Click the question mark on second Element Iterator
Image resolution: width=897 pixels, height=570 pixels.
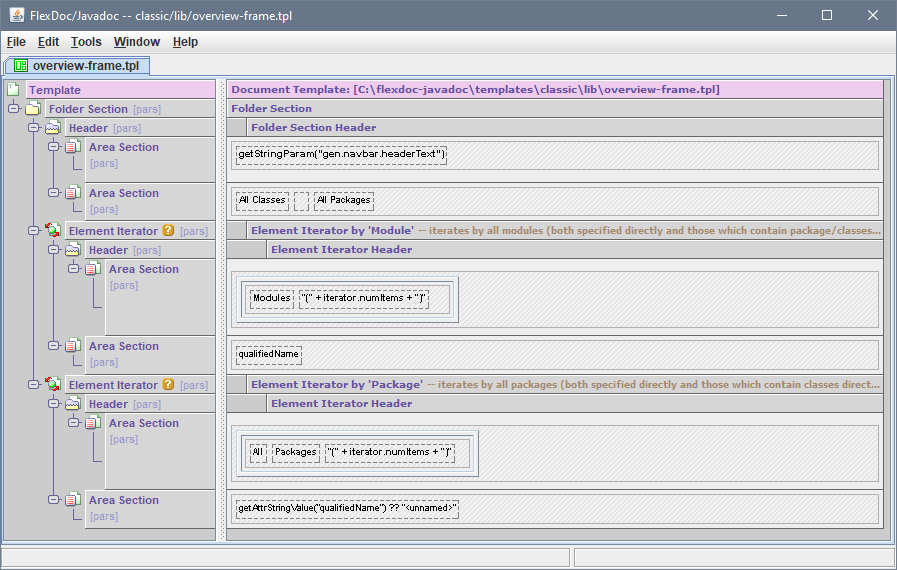coord(168,385)
